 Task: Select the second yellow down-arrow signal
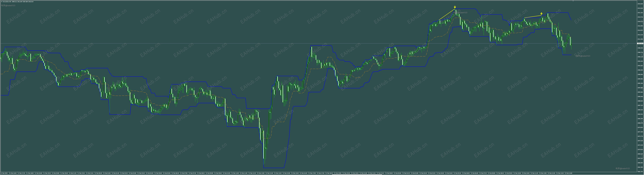(x=541, y=14)
